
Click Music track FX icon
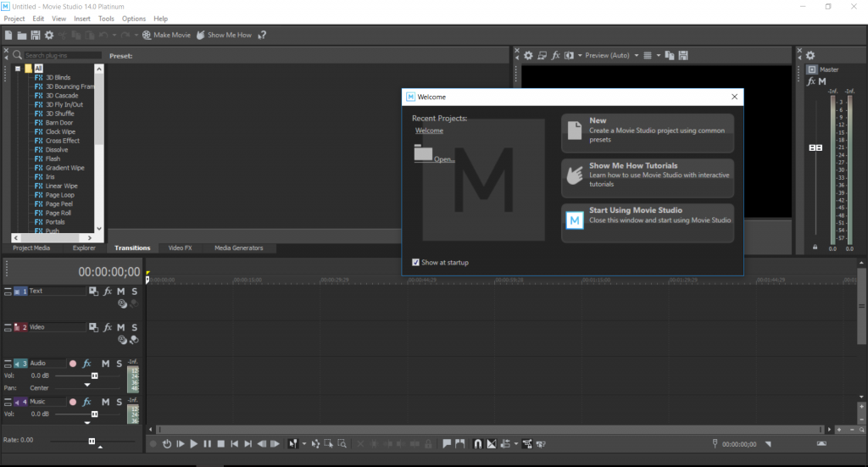(87, 402)
